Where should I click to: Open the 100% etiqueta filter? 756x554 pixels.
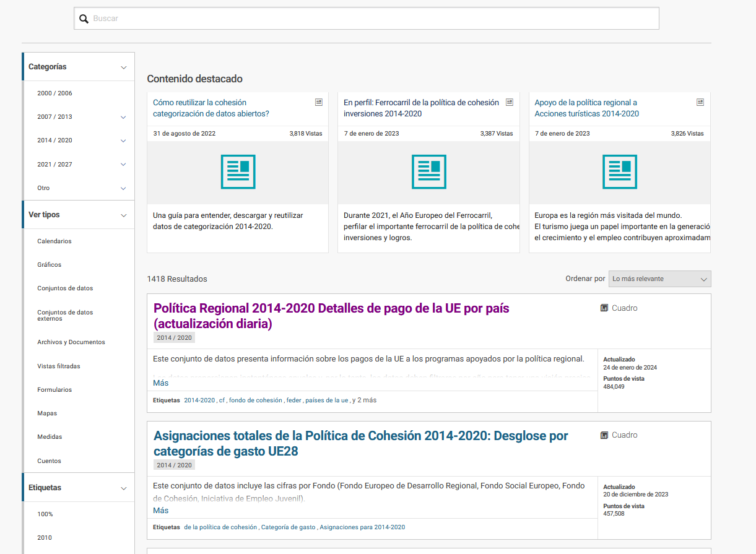point(45,514)
